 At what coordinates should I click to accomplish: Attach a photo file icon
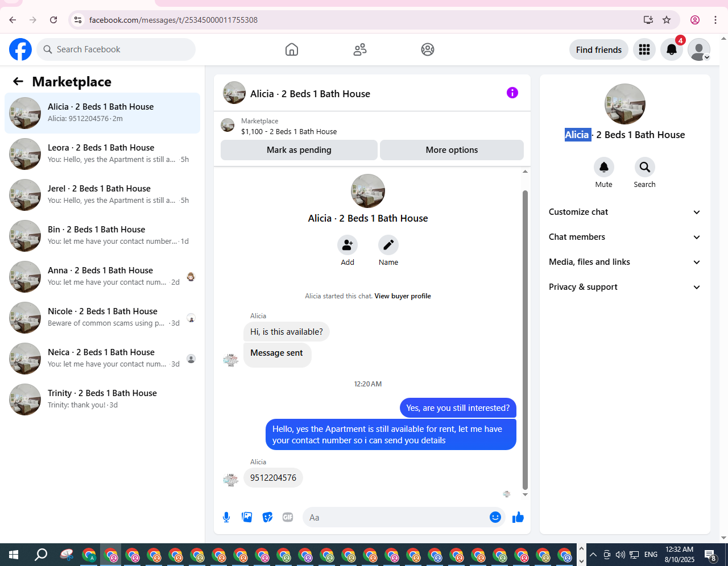pos(247,517)
